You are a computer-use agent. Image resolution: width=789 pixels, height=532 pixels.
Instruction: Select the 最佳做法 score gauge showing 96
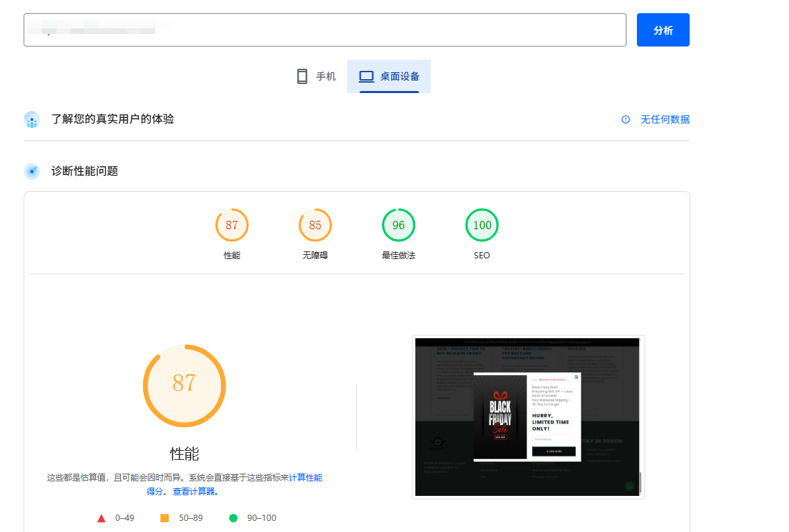(x=399, y=224)
